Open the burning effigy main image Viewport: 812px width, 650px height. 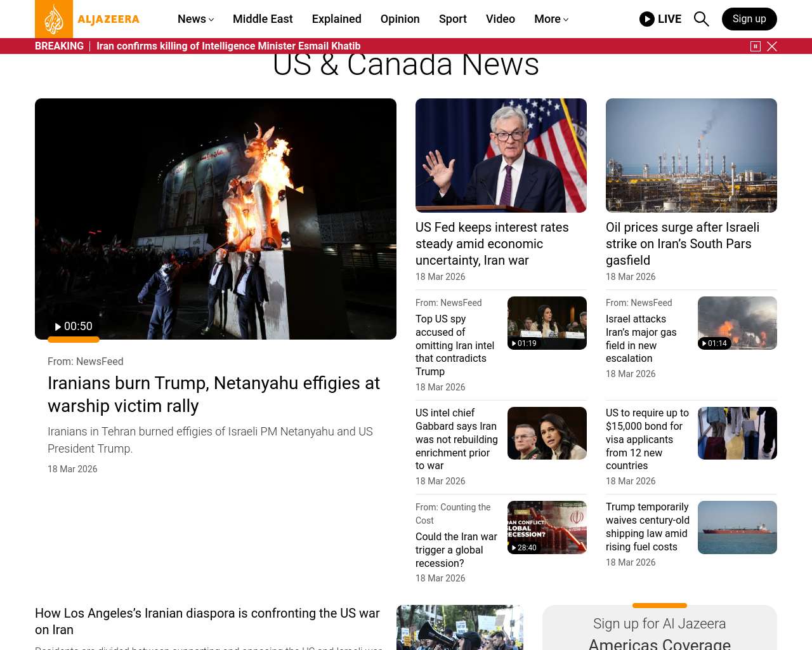216,219
